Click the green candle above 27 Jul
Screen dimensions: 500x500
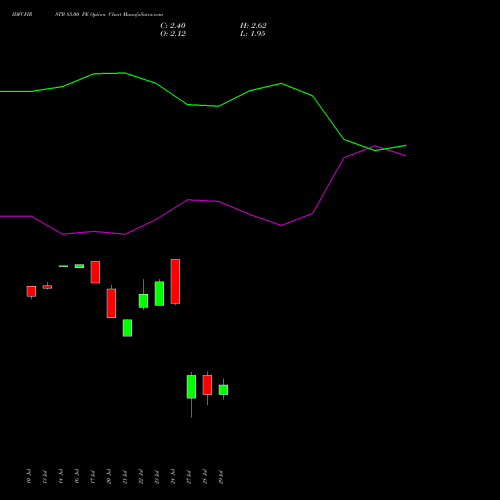pos(191,387)
